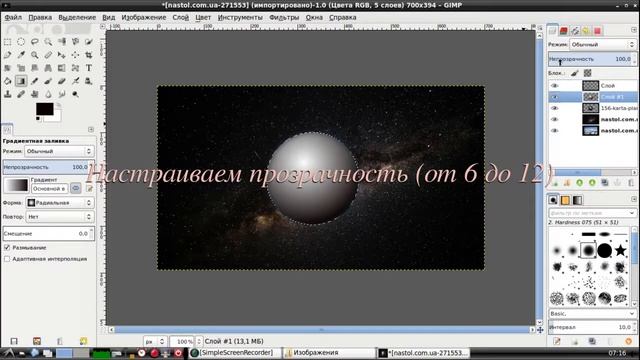
Task: Open 'Повтор' Нет dropdown
Action: pos(60,217)
